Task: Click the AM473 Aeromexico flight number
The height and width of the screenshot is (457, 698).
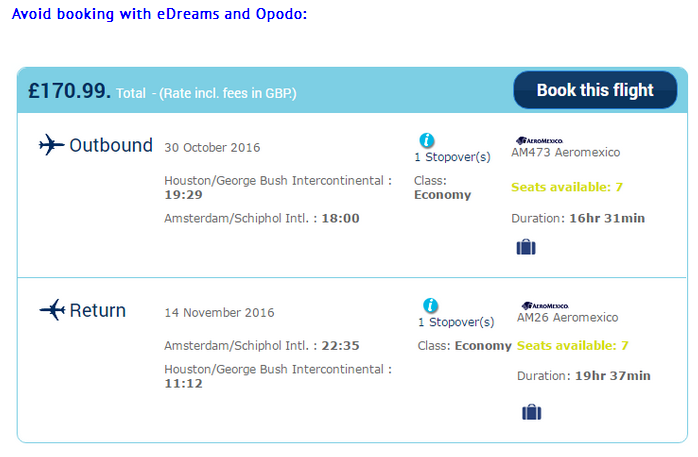Action: (x=565, y=153)
